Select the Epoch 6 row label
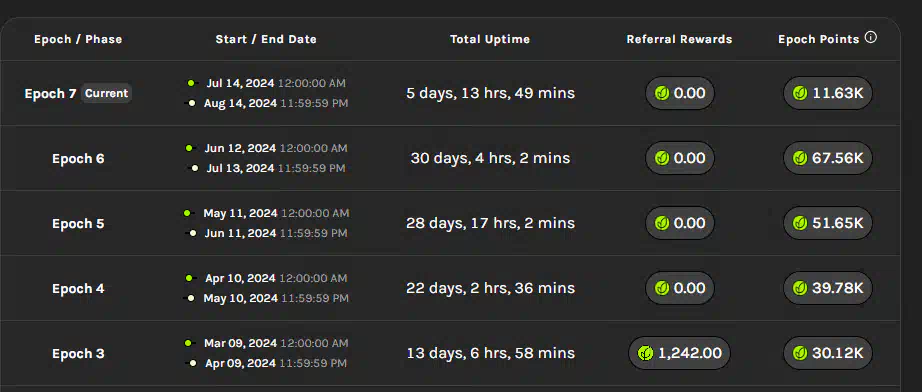 [x=78, y=159]
